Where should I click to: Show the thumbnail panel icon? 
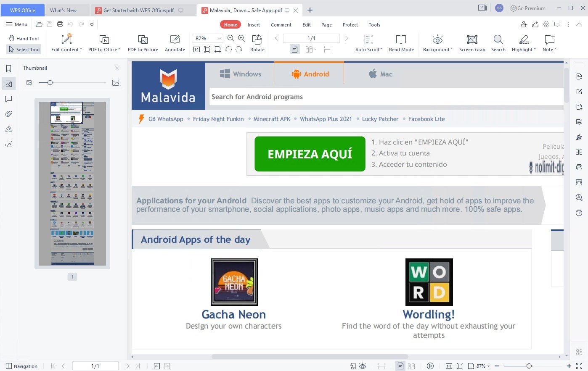(x=8, y=84)
